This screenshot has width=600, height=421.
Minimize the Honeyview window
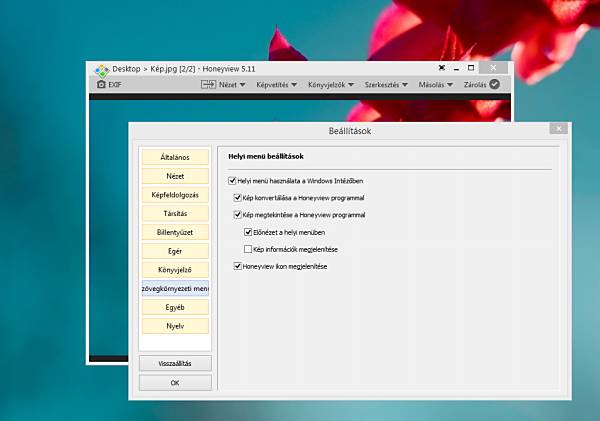456,69
